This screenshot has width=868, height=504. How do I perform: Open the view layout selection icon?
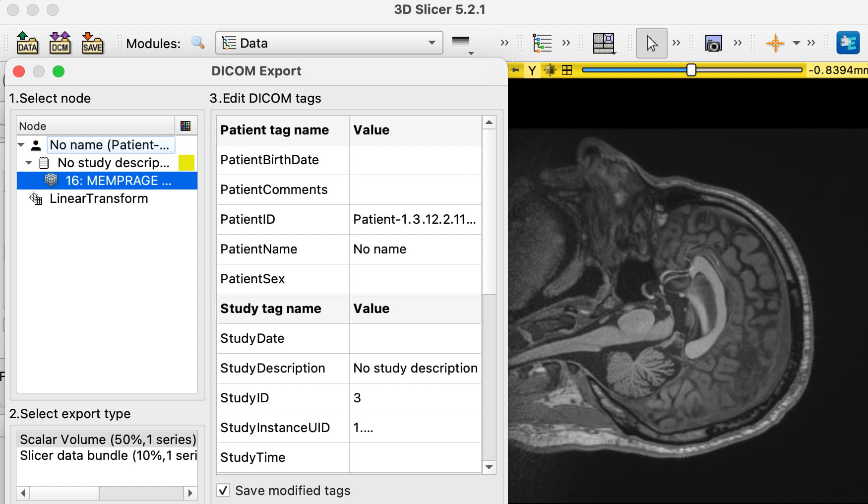[604, 43]
